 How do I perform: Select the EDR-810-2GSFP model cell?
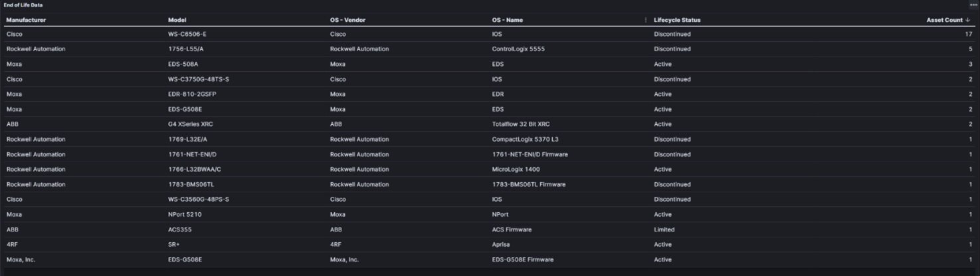[x=192, y=94]
